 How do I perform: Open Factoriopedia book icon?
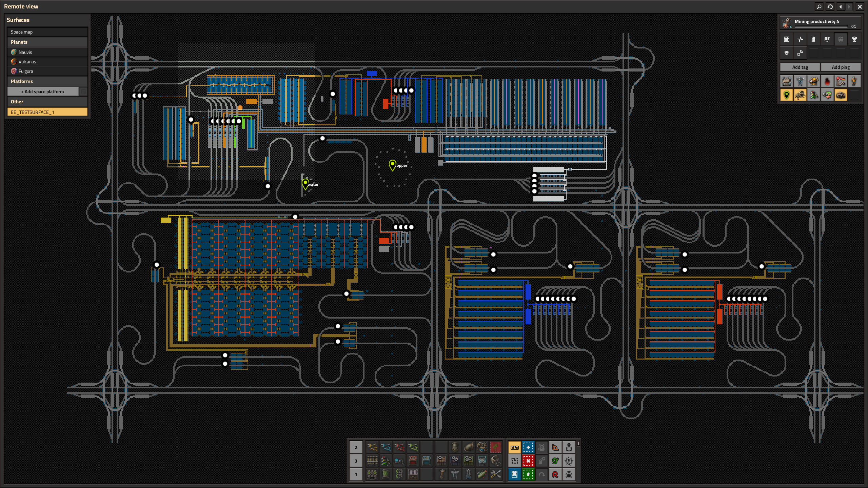pyautogui.click(x=827, y=39)
